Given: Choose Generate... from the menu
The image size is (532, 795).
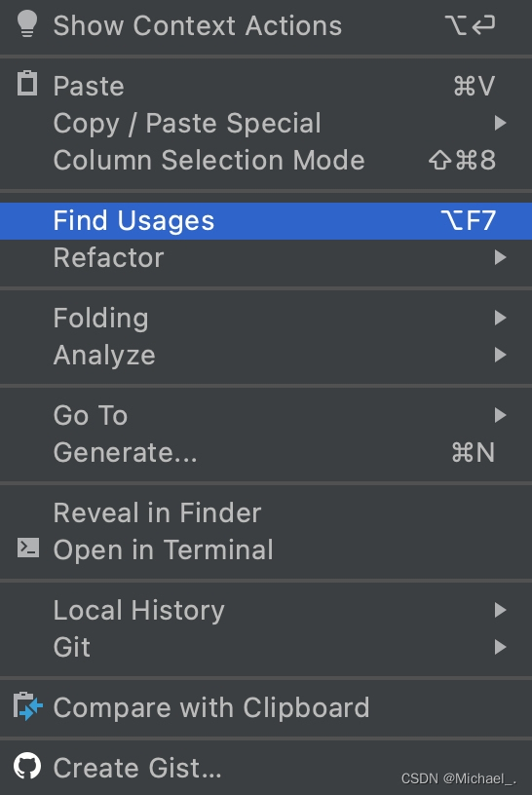Looking at the screenshot, I should click(266, 452).
